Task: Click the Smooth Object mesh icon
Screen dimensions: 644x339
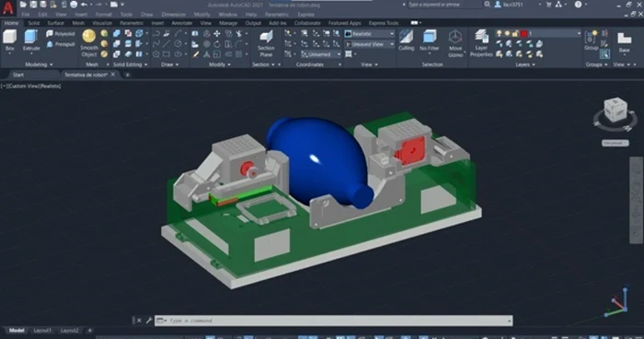Action: click(x=89, y=43)
